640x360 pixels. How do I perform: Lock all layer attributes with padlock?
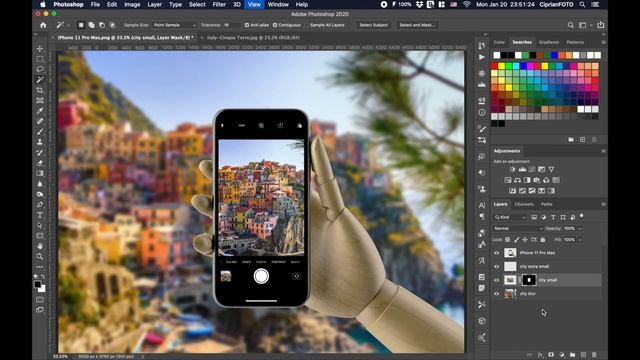point(543,240)
